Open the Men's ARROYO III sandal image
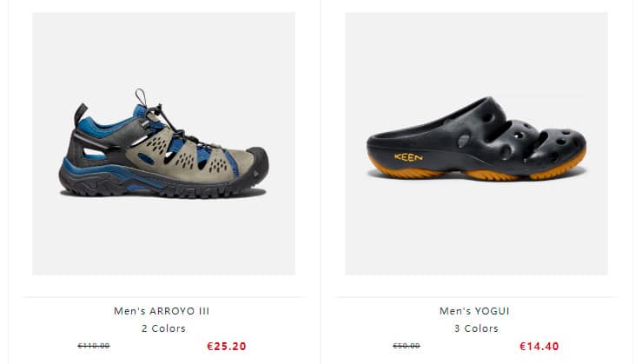Viewport: 642px width, 364px height. (163, 143)
